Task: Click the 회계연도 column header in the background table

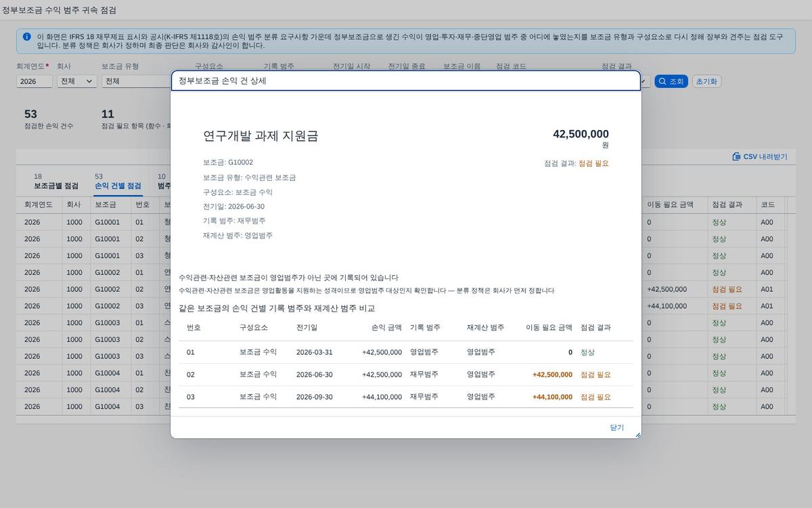Action: pos(39,205)
